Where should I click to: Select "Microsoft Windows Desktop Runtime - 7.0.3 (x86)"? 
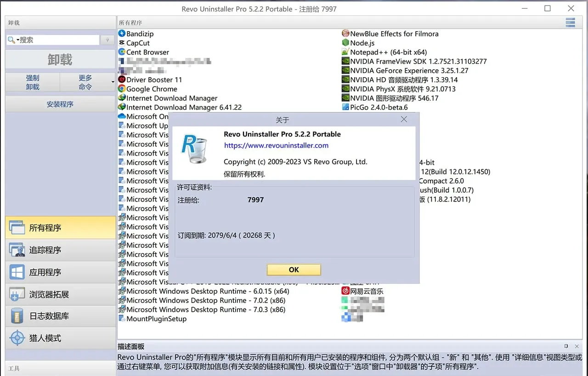tap(202, 309)
